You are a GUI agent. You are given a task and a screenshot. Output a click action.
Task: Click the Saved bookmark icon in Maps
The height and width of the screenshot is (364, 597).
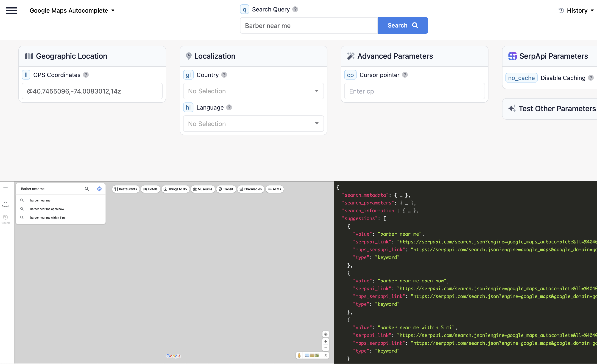[x=6, y=202]
